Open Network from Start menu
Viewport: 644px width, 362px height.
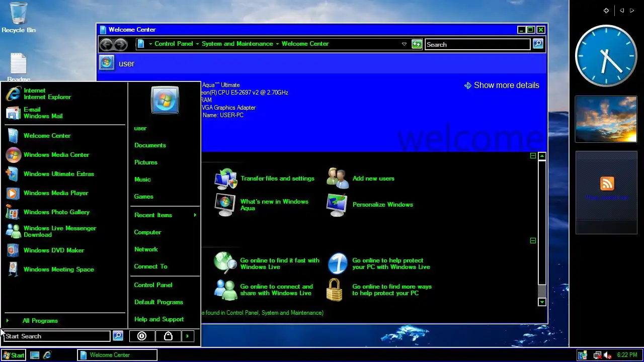click(x=146, y=249)
